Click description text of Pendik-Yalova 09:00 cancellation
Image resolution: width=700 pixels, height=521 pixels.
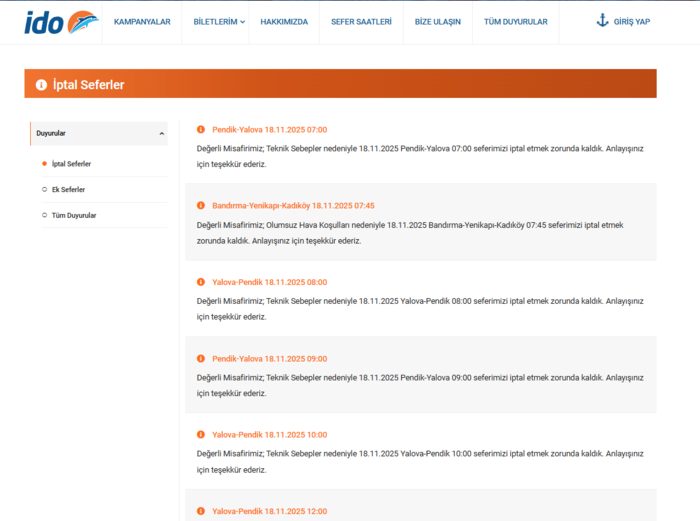tap(420, 385)
